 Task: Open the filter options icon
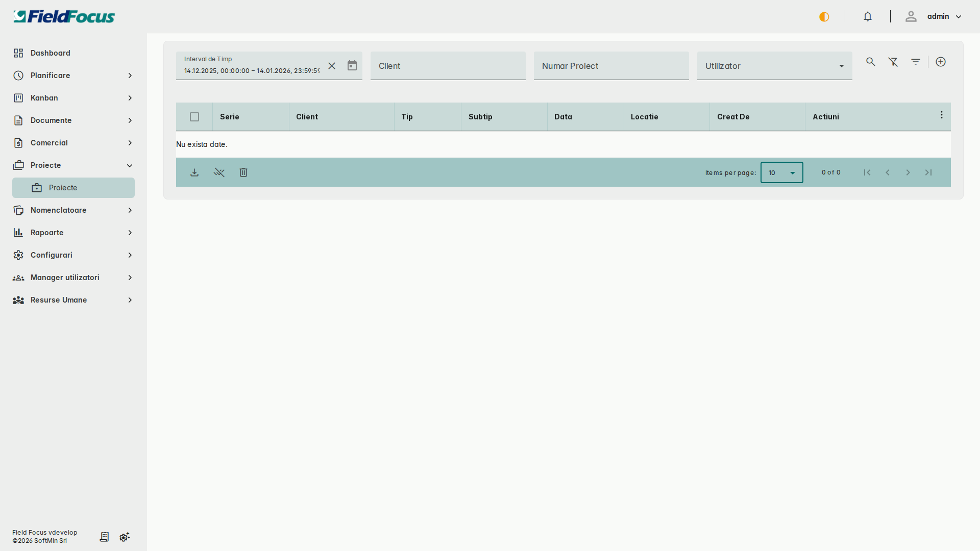(916, 62)
